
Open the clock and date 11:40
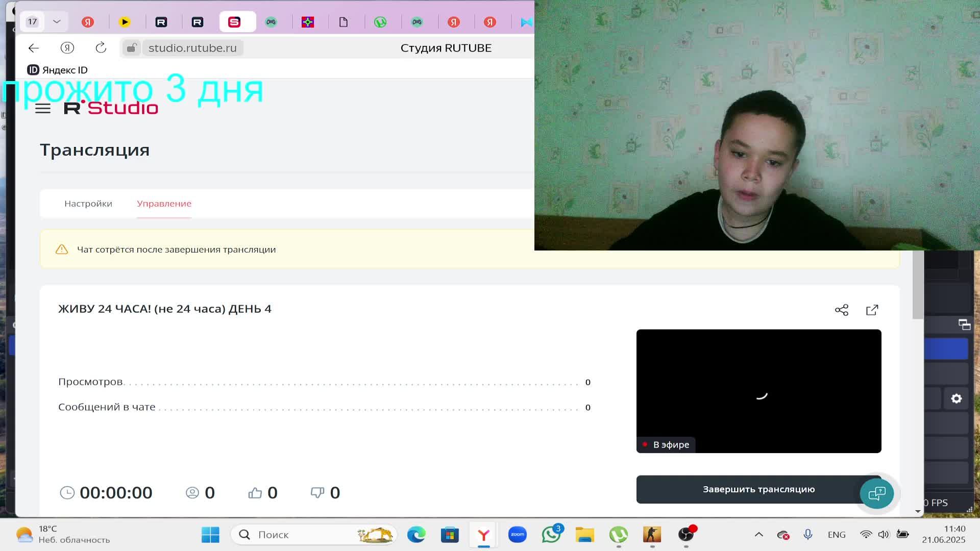(x=944, y=535)
